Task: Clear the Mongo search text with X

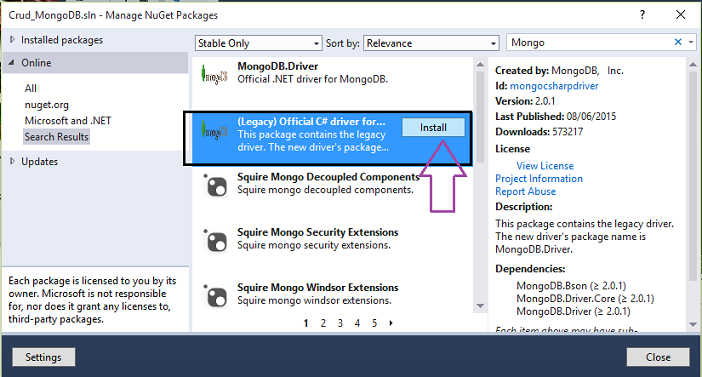Action: (x=678, y=42)
